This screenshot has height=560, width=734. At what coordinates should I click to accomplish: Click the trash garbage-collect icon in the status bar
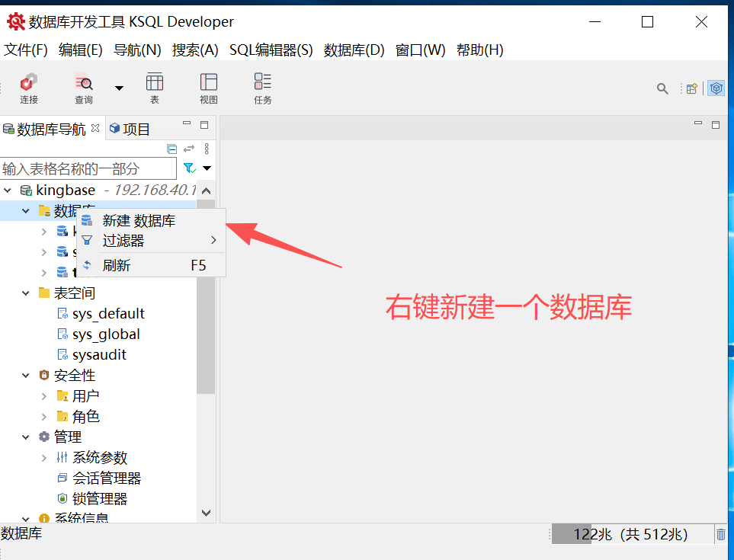[721, 534]
